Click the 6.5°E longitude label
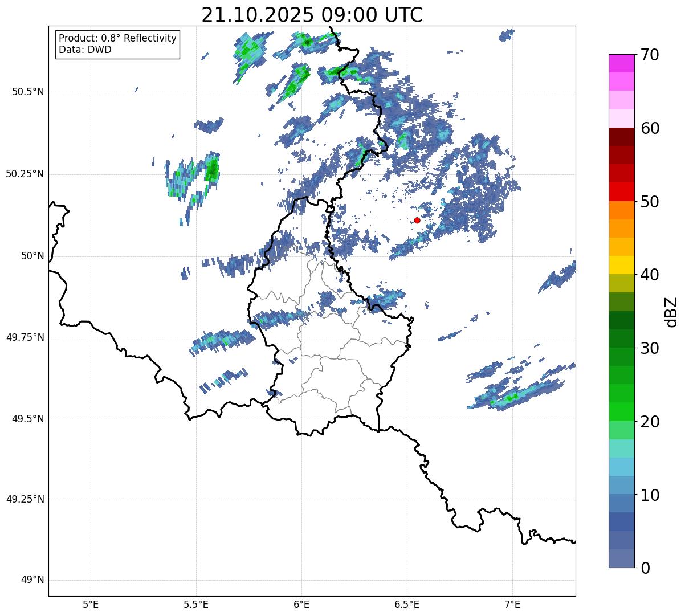This screenshot has width=685, height=616. [x=407, y=605]
